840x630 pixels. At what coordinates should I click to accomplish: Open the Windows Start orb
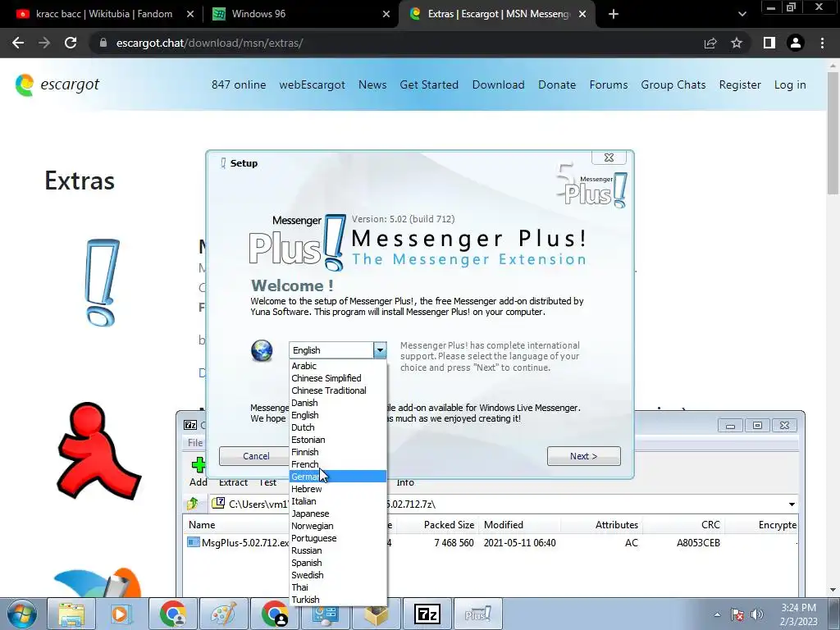[22, 614]
